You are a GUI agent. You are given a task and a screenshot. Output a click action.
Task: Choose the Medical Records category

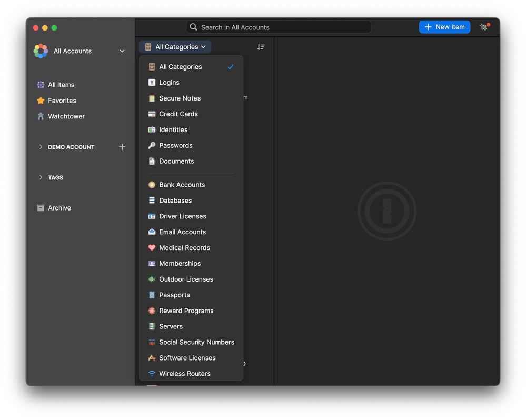tap(184, 248)
